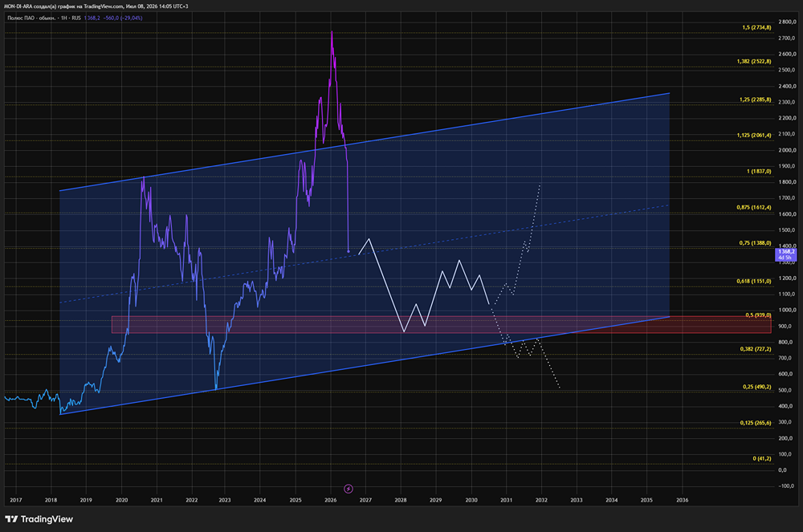Click the current price label 1368,2
Screen dimensions: 803x532
click(785, 254)
